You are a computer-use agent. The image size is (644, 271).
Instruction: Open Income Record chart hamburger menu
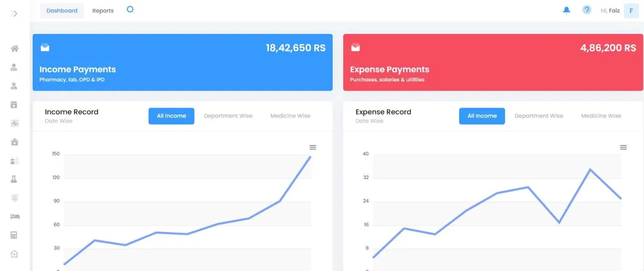pos(313,147)
